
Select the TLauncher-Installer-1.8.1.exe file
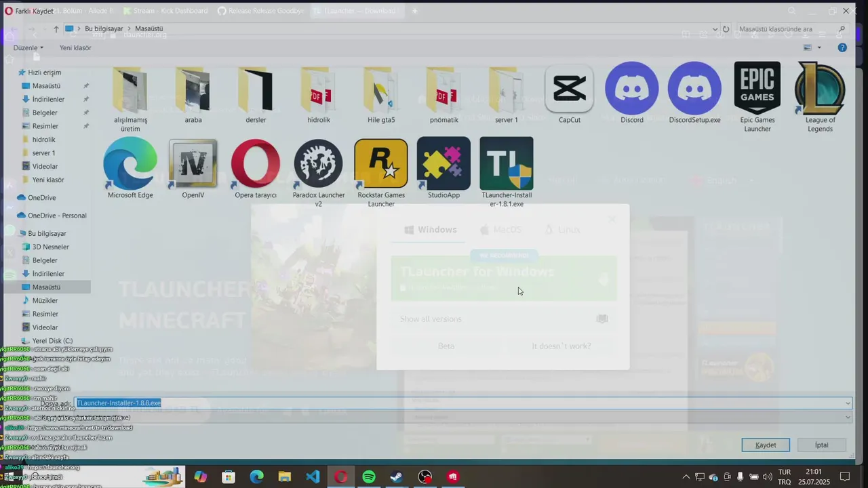tap(507, 172)
